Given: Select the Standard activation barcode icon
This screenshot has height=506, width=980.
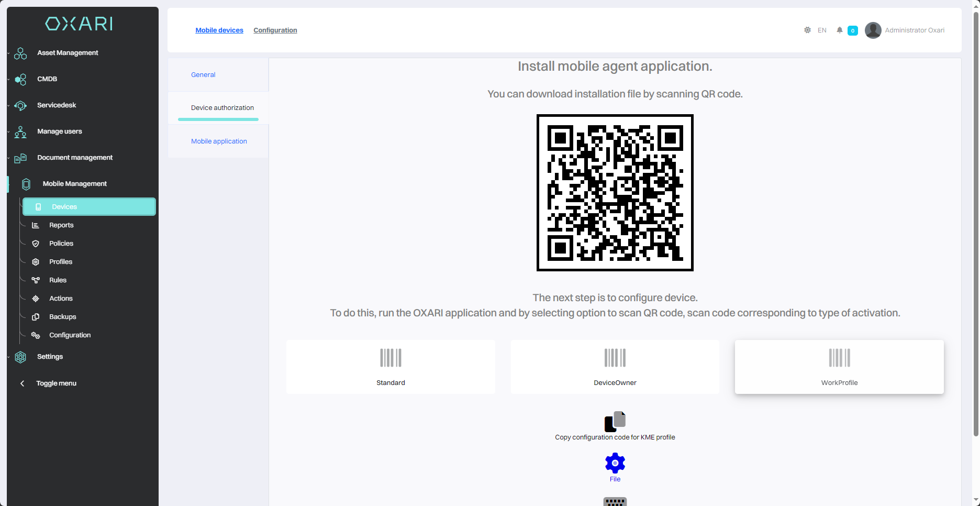Looking at the screenshot, I should point(391,358).
